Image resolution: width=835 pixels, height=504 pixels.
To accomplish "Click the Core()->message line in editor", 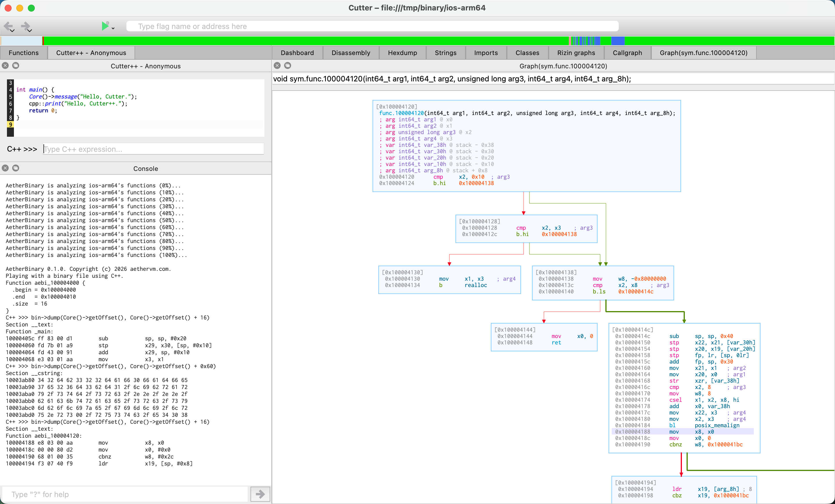I will coord(83,96).
